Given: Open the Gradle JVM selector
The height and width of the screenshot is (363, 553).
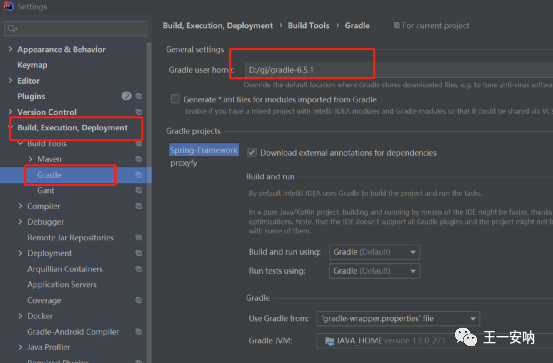Looking at the screenshot, I should 435,341.
